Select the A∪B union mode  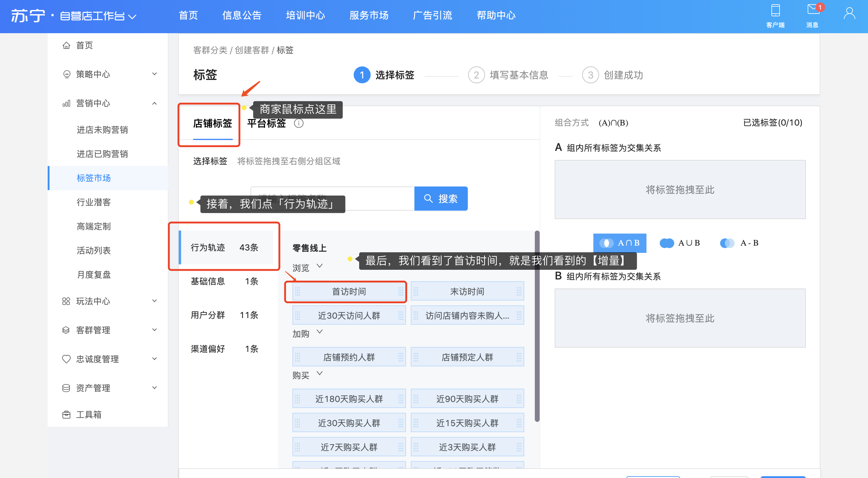(680, 243)
